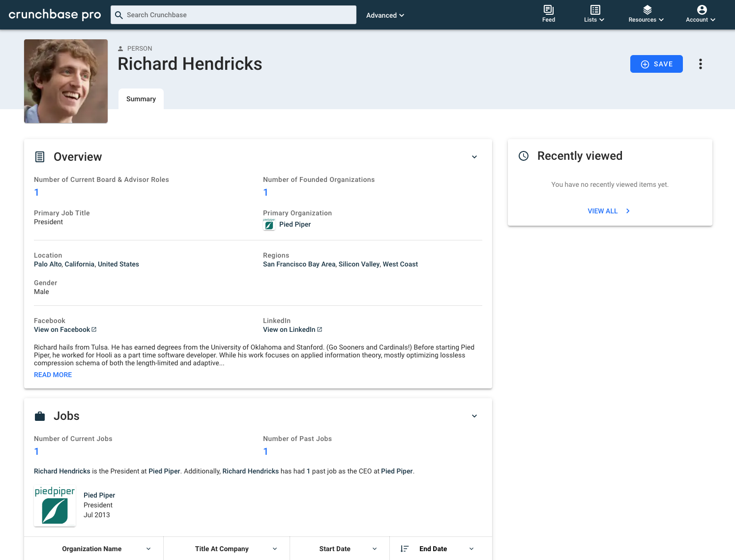Select the Summary tab

(141, 99)
